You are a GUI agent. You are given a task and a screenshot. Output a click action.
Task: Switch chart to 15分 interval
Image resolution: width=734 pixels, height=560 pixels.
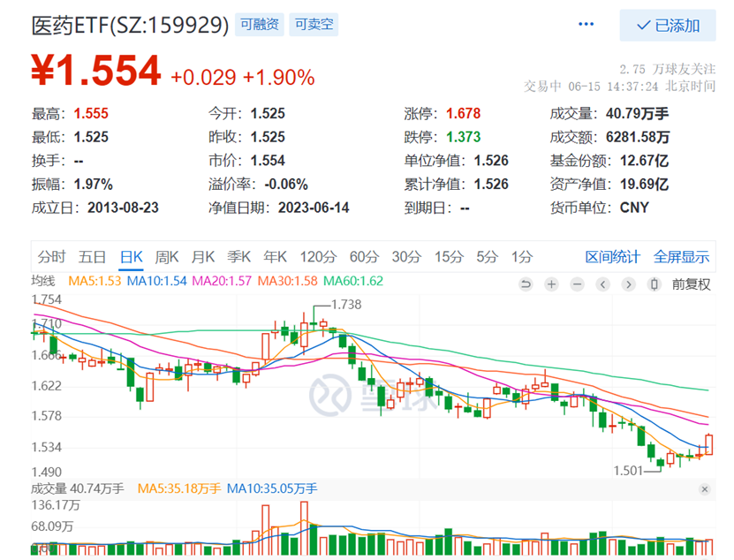[449, 256]
